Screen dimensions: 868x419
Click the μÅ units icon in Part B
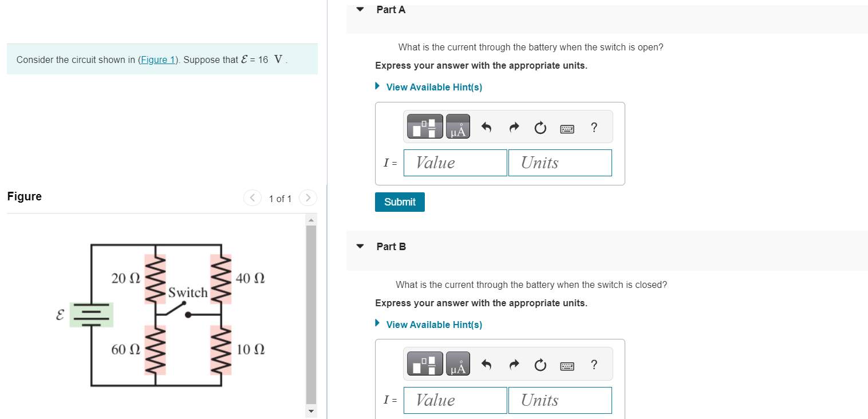click(457, 363)
